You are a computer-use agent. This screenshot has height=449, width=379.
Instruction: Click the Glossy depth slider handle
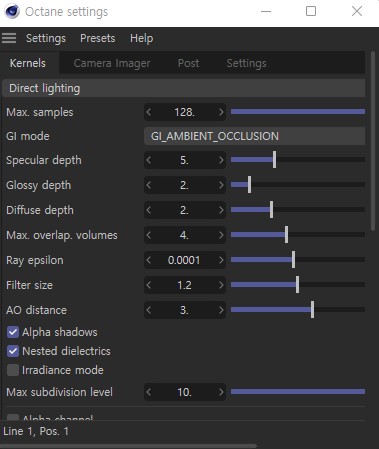249,185
